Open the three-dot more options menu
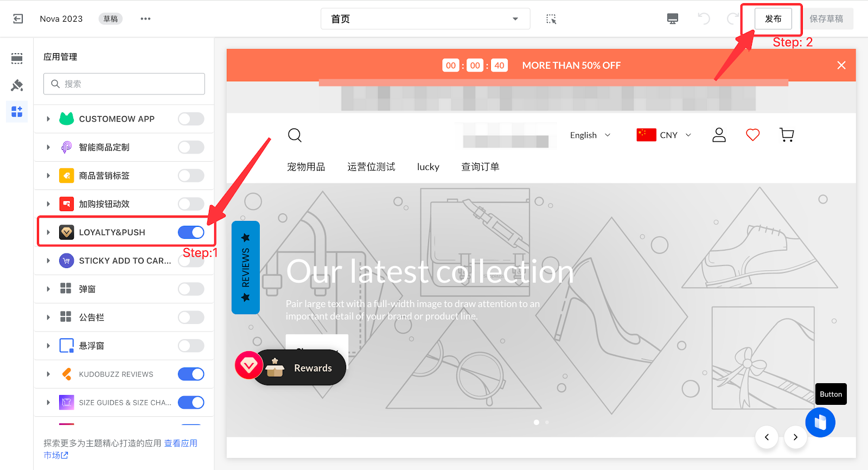The height and width of the screenshot is (470, 868). click(145, 19)
